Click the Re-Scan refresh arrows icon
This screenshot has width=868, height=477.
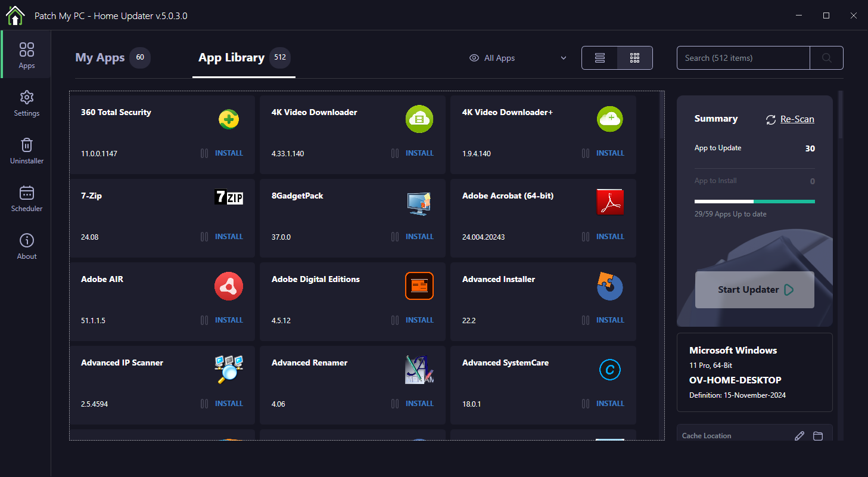click(x=771, y=119)
